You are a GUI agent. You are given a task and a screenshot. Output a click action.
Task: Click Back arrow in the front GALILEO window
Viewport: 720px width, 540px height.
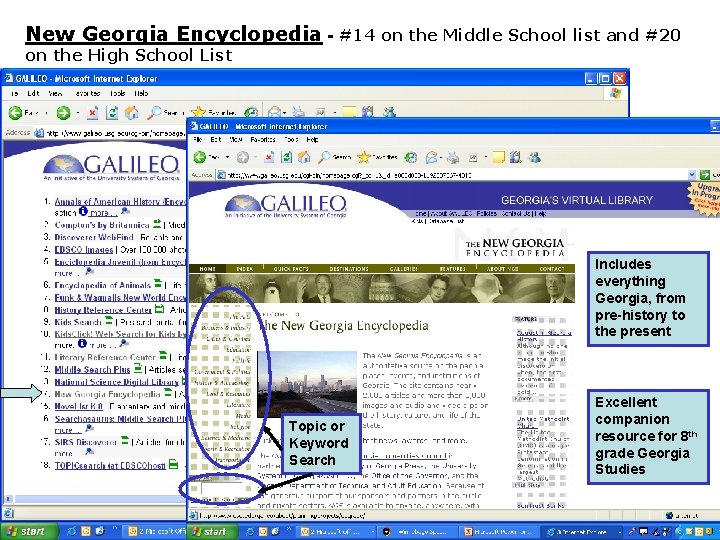pos(199,158)
